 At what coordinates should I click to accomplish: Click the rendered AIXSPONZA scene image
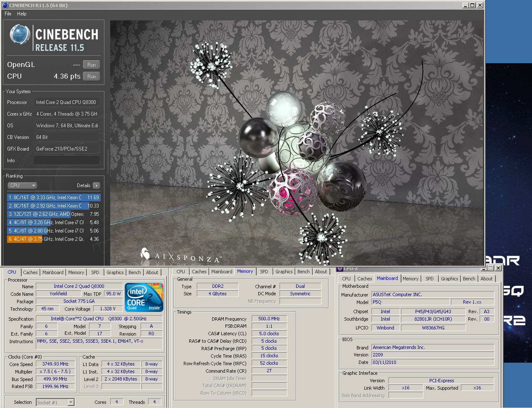(x=297, y=143)
